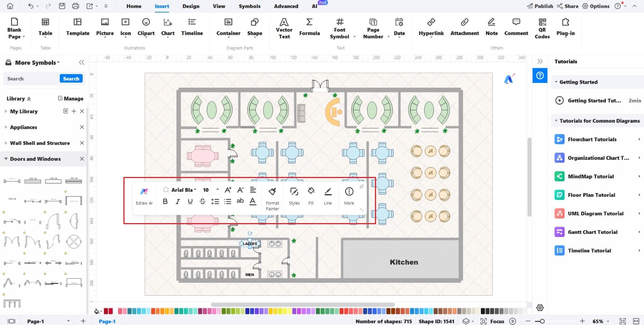Click the Share button
This screenshot has width=644, height=325.
coord(568,6)
